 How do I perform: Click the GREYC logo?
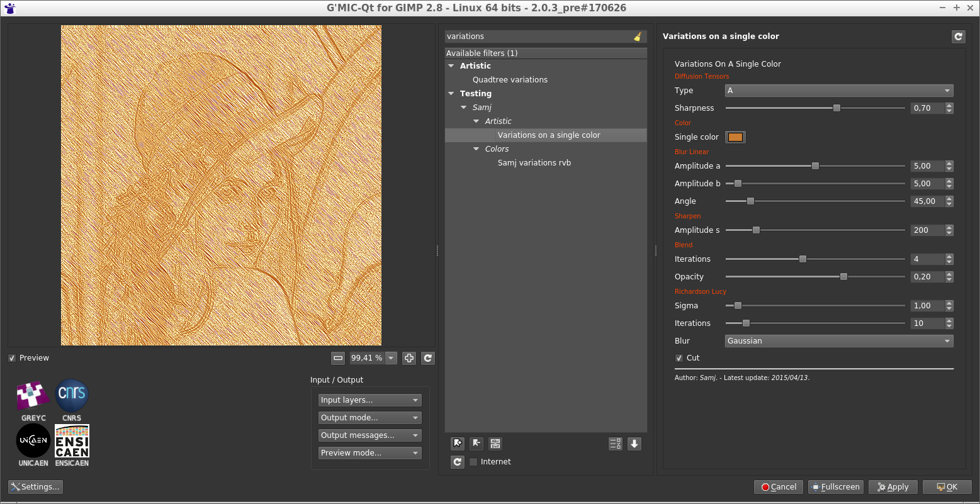coord(33,396)
